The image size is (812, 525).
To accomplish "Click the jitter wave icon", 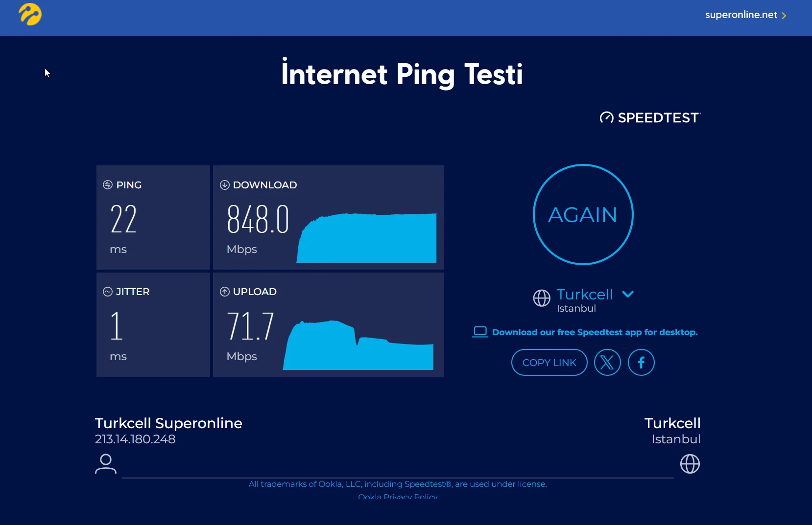I will click(x=108, y=292).
